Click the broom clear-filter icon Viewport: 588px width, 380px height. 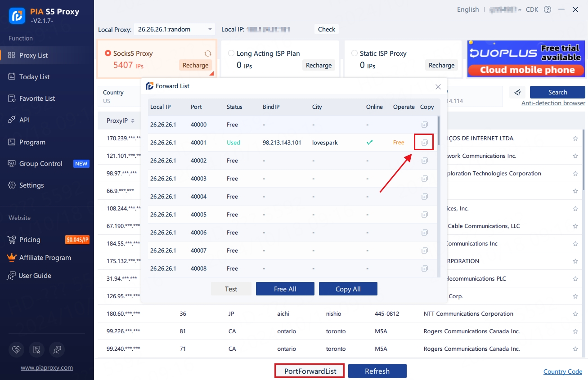[517, 92]
